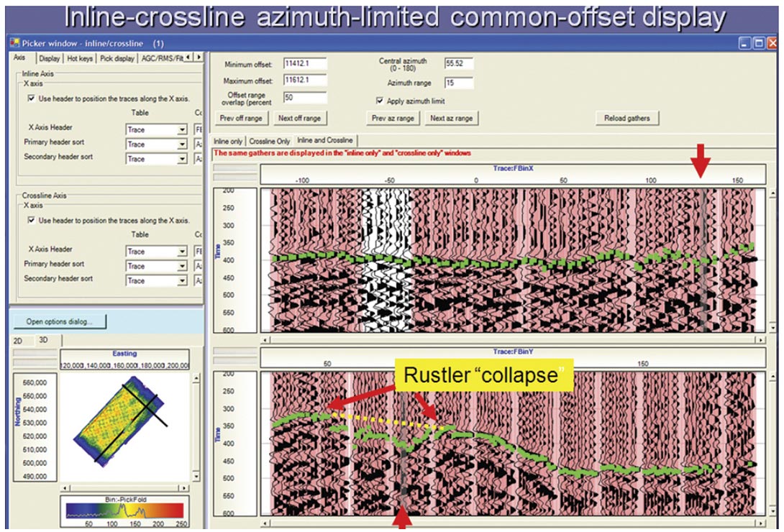The image size is (784, 532).
Task: Click the Offset range overlap field
Action: click(x=305, y=97)
